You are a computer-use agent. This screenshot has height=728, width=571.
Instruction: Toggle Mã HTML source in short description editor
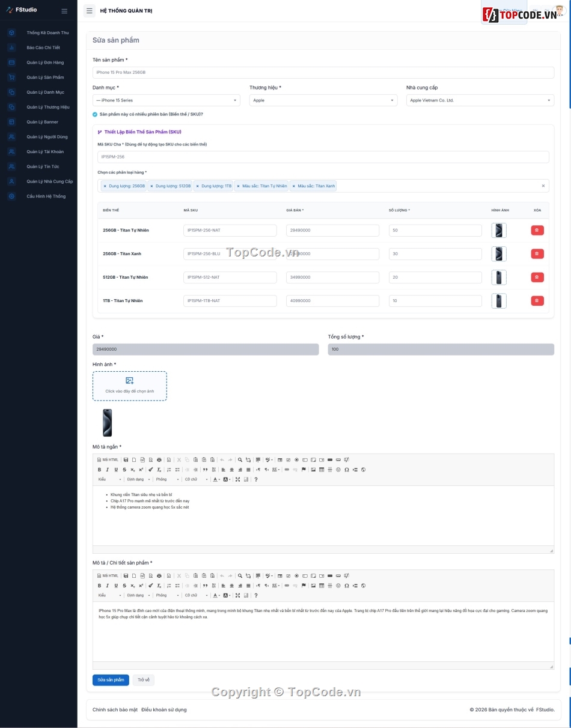(x=108, y=460)
